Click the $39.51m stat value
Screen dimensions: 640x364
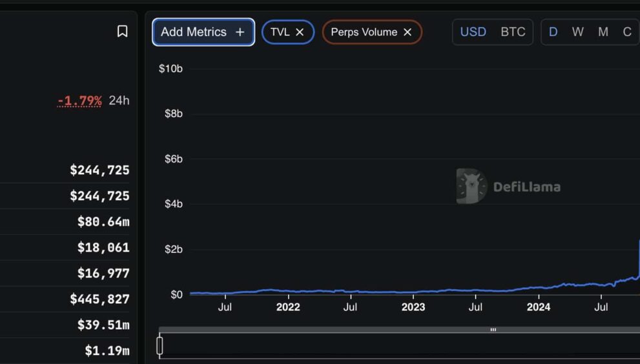(x=103, y=325)
